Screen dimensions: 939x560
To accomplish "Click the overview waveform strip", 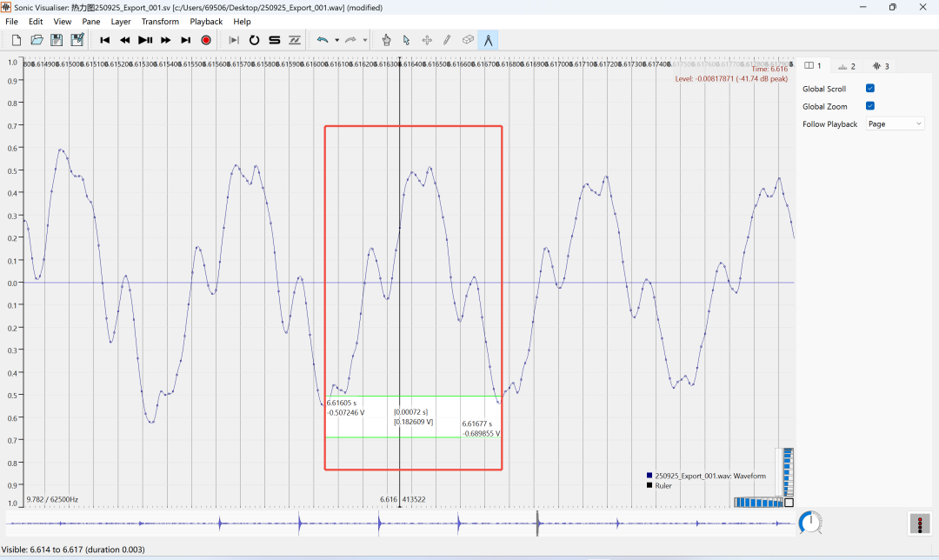I will (400, 523).
